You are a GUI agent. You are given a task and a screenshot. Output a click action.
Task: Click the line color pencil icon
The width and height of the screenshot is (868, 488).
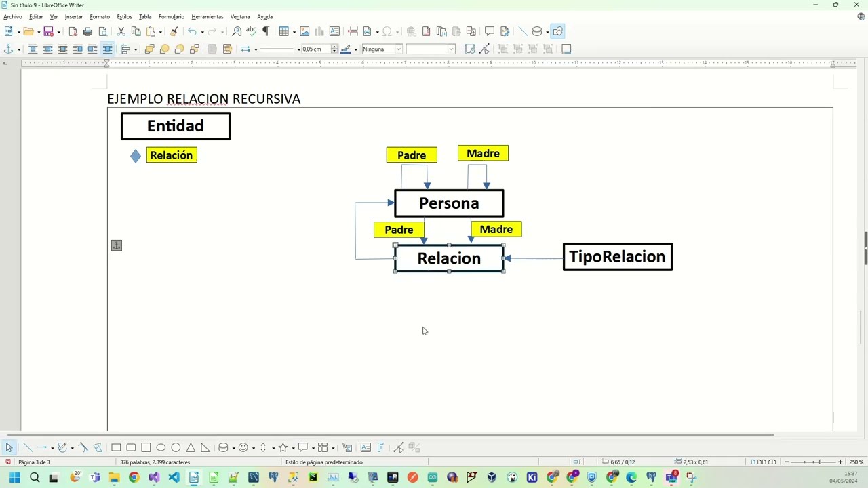[345, 49]
